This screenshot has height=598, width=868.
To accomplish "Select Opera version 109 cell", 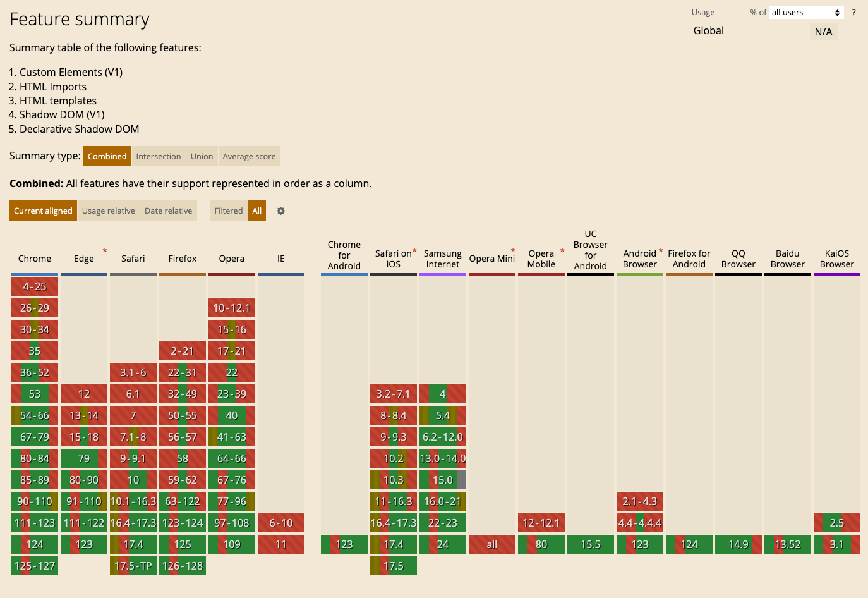I will click(232, 544).
